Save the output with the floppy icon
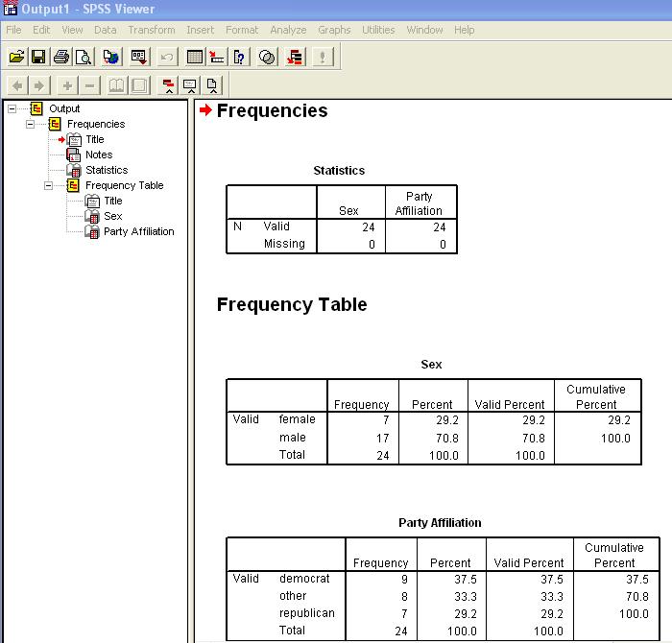Viewport: 672px width, 643px height. 38,57
